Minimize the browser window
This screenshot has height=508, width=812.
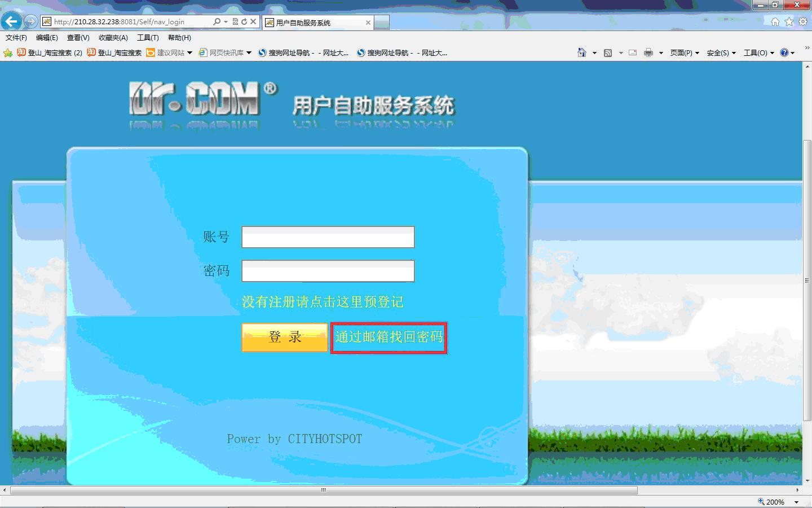click(x=760, y=5)
